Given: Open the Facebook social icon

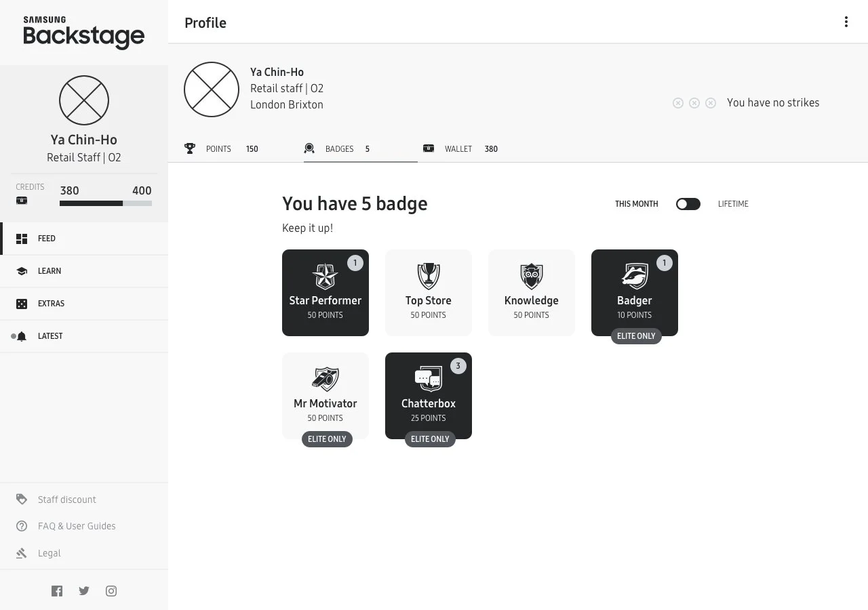Looking at the screenshot, I should 57,591.
